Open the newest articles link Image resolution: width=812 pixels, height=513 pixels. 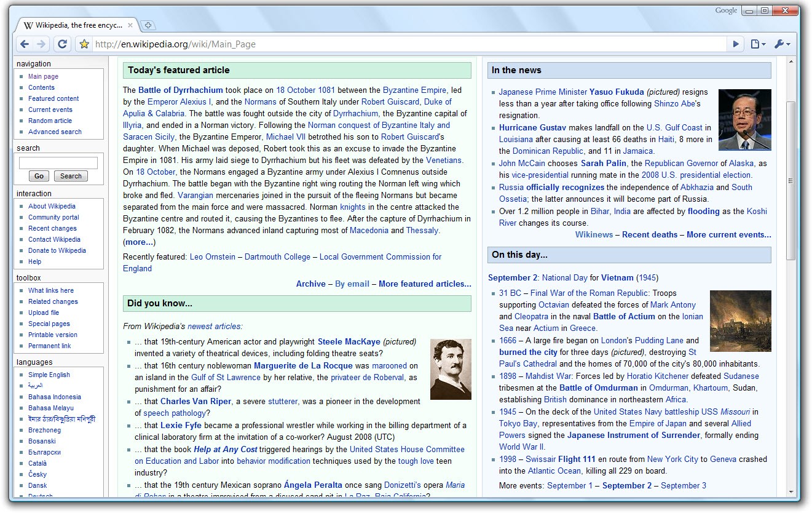215,326
